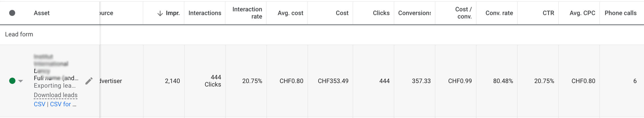Click the down arrow sort icon by Impr.
The image size is (644, 118).
[160, 13]
